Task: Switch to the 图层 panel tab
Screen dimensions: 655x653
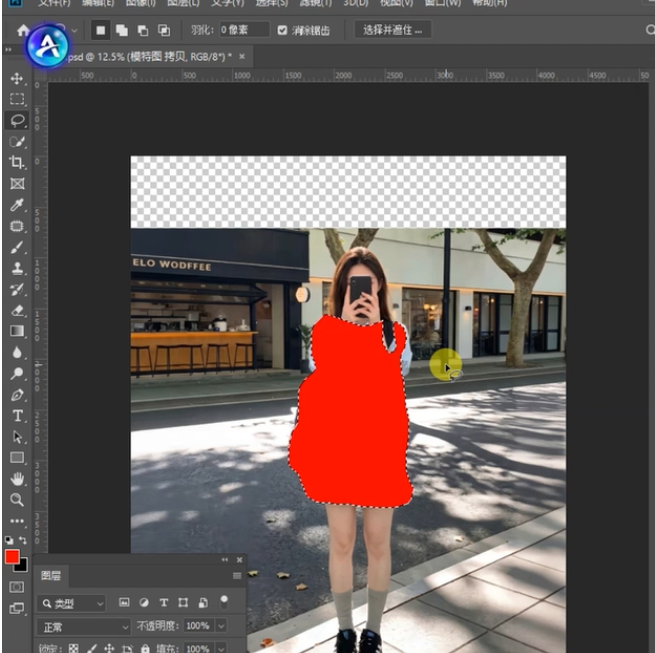Action: pos(51,576)
